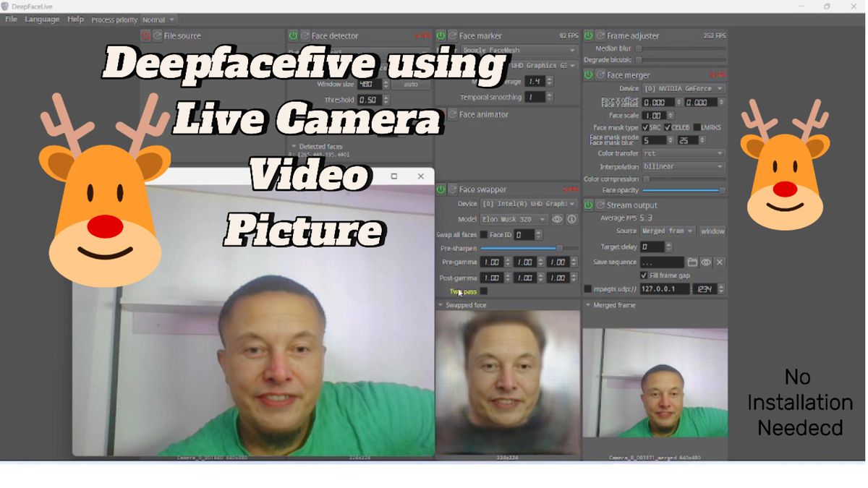Click the model info icon beside Elon Musk 320
Viewport: 868px width, 488px height.
[571, 219]
